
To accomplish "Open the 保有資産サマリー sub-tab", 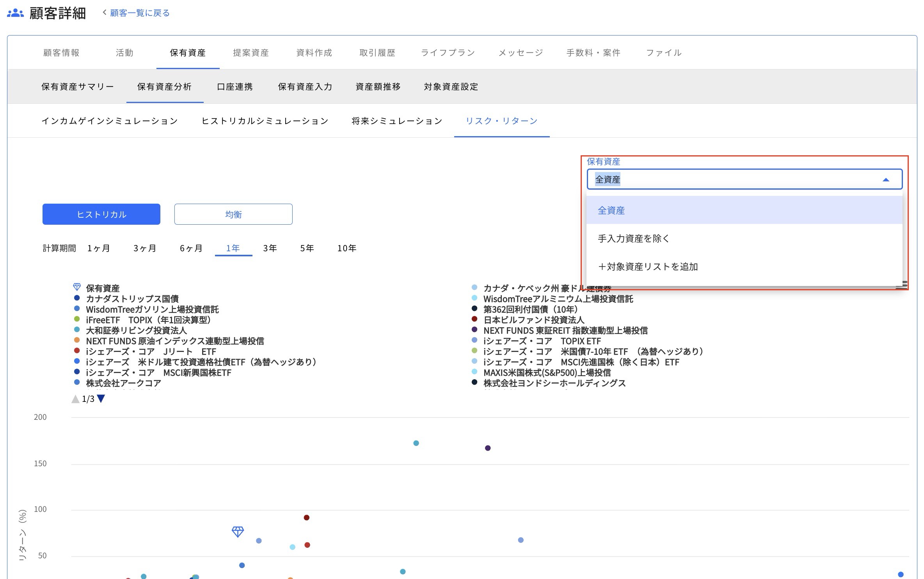I will pyautogui.click(x=78, y=87).
